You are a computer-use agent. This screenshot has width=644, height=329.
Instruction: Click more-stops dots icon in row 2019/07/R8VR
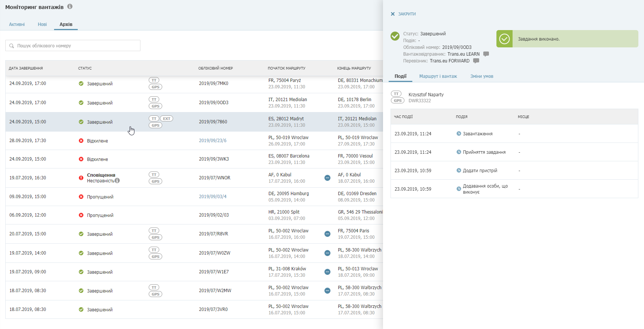pyautogui.click(x=327, y=234)
